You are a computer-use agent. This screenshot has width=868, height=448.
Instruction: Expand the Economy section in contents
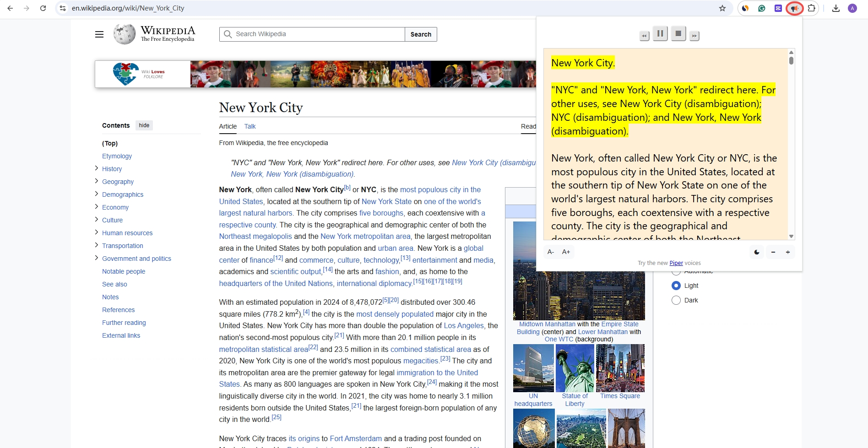pyautogui.click(x=97, y=207)
